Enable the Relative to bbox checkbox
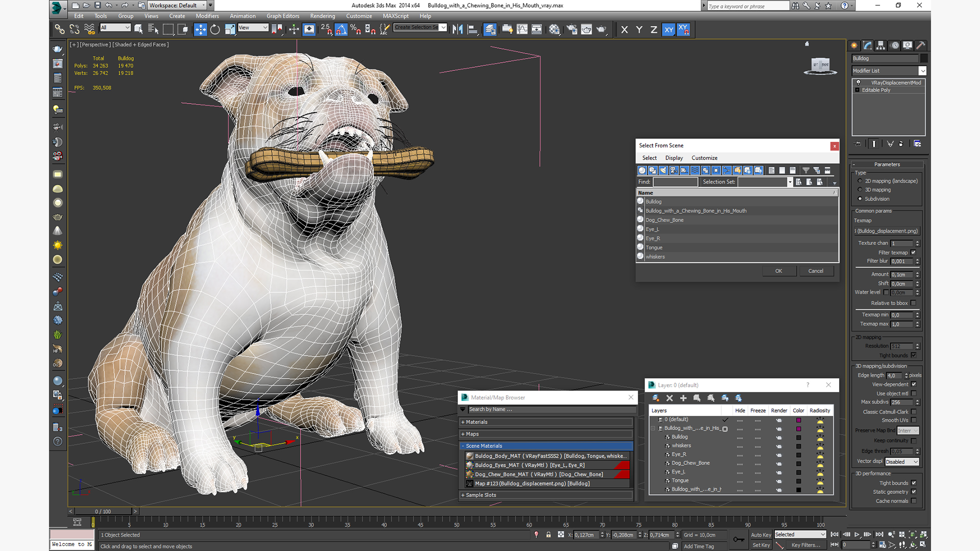The width and height of the screenshot is (980, 551). (x=914, y=303)
